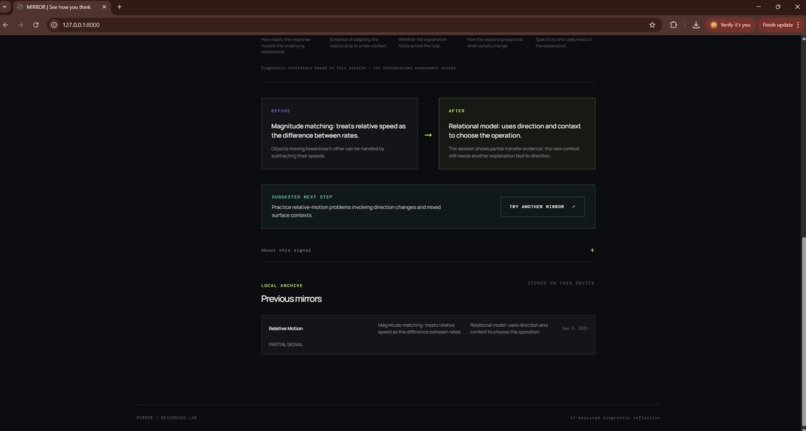Click the After card heading about Relational model
The image size is (806, 431).
(x=515, y=131)
